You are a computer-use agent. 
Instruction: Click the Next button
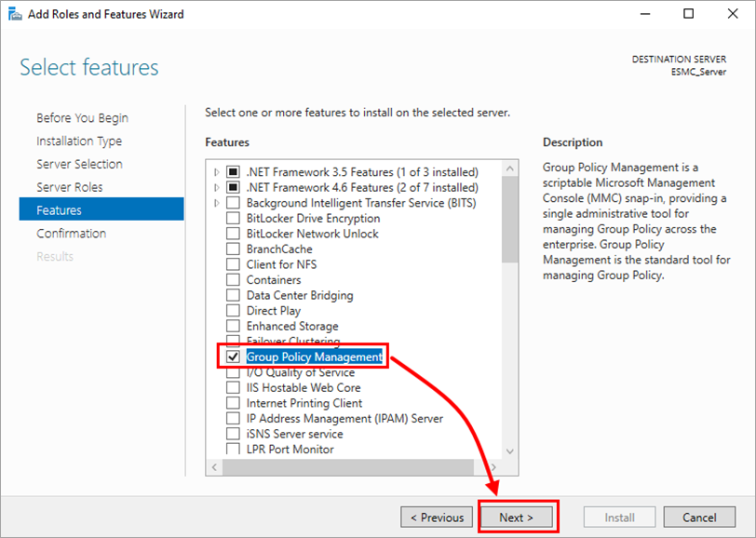coord(518,517)
